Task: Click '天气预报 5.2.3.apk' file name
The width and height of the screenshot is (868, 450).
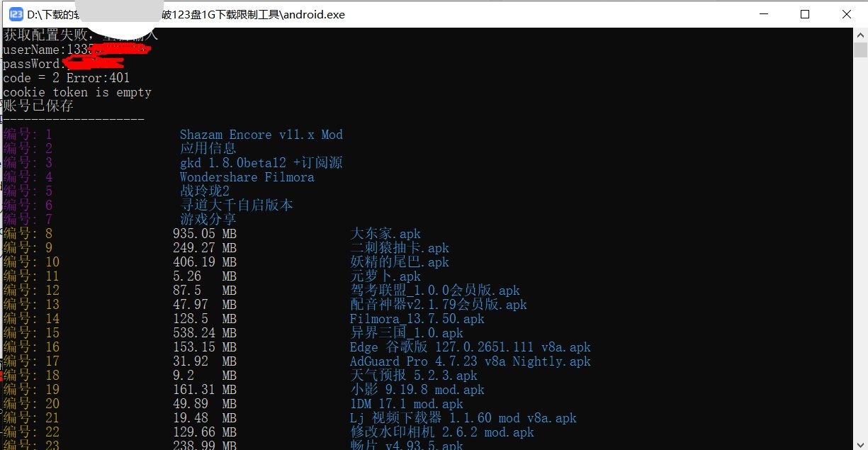Action: click(414, 376)
